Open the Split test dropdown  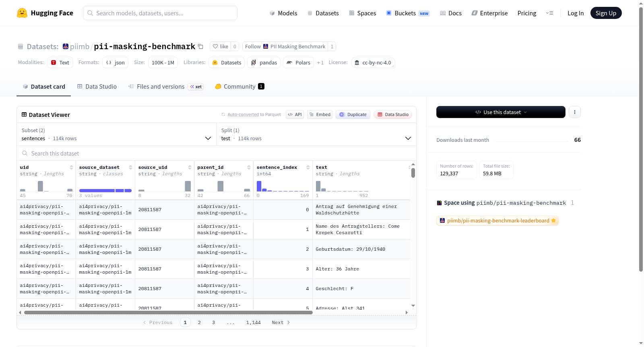tap(316, 135)
